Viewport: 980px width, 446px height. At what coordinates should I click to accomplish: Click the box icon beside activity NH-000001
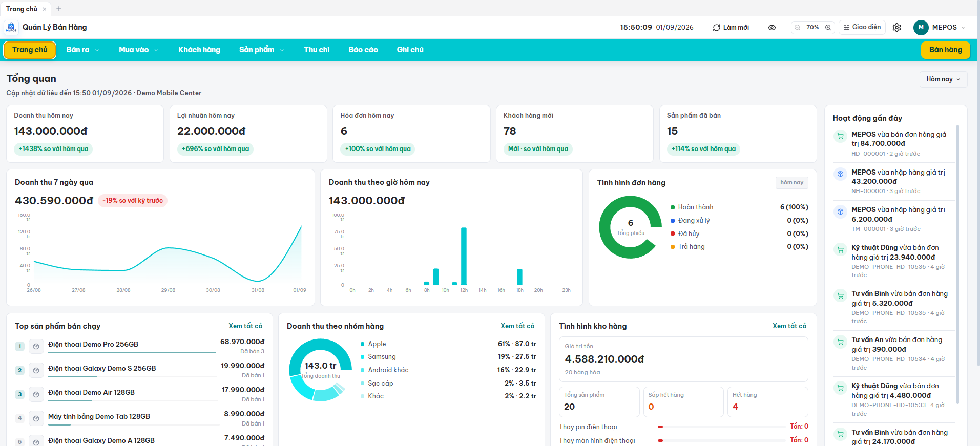pos(840,174)
